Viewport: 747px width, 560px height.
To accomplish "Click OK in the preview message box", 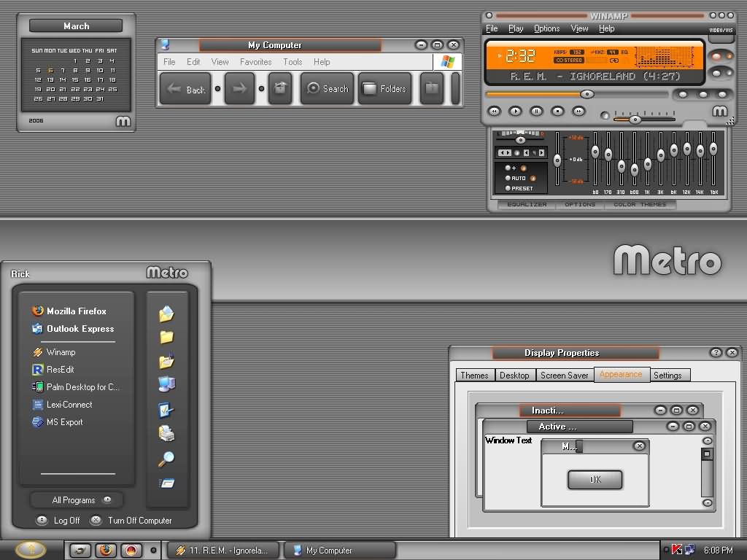I will click(595, 480).
